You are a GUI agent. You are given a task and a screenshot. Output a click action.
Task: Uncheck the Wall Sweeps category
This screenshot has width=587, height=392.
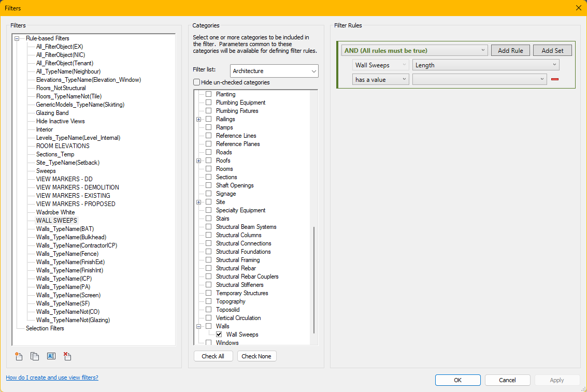point(219,334)
